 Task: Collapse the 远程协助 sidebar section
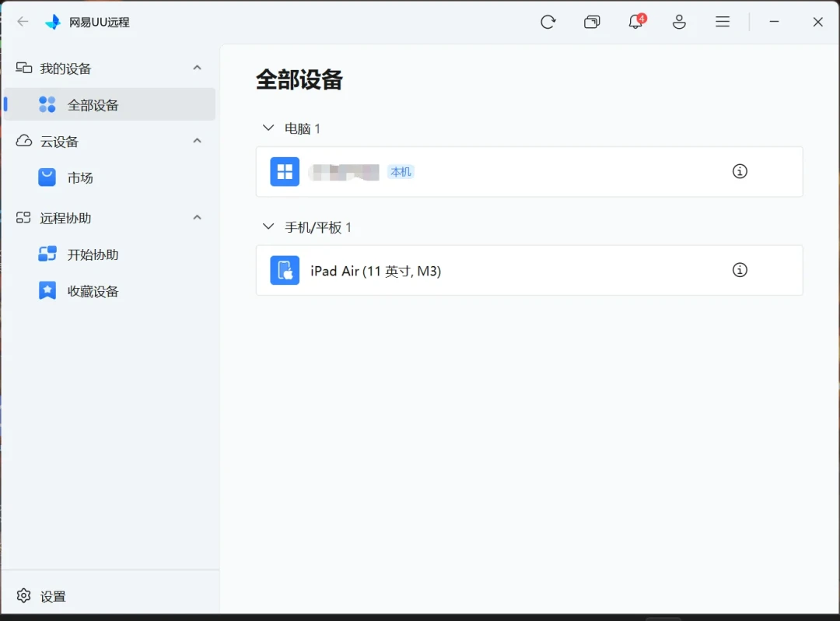tap(197, 218)
